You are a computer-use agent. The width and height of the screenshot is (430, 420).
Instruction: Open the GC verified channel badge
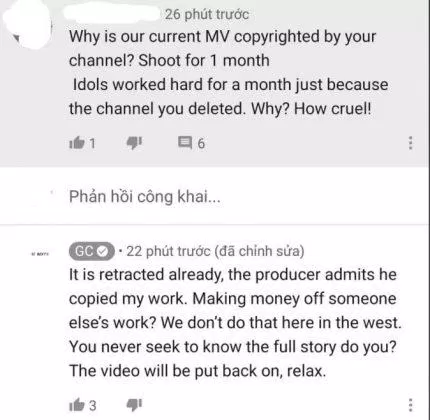point(92,251)
